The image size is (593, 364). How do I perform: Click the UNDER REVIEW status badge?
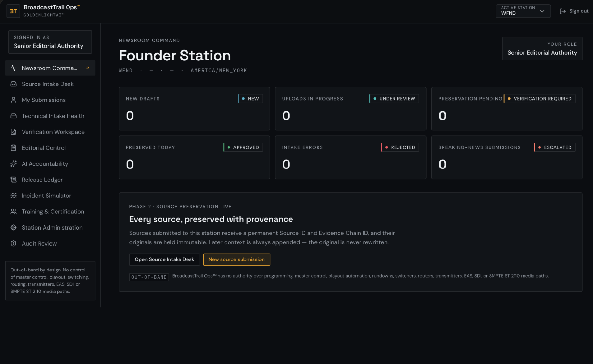[x=394, y=99]
